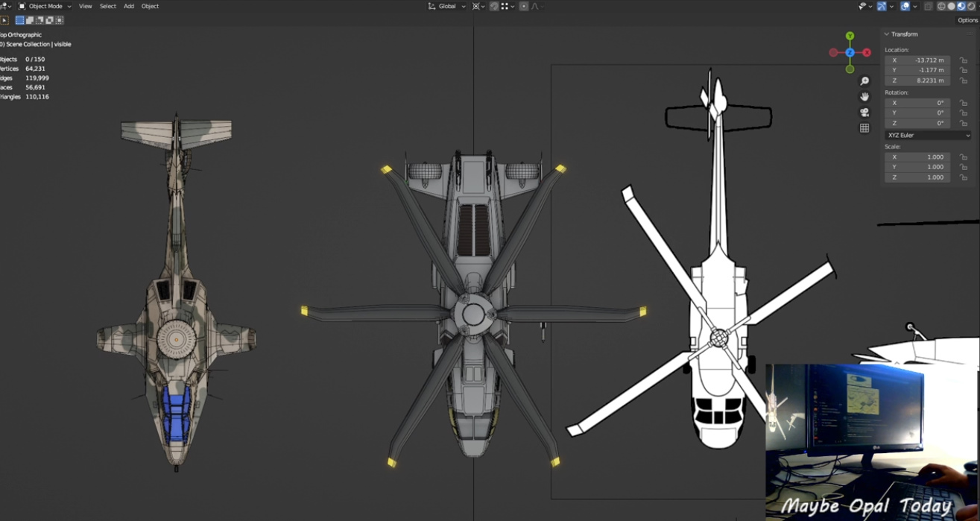Viewport: 980px width, 521px height.
Task: Lock the Location Y value
Action: 964,70
